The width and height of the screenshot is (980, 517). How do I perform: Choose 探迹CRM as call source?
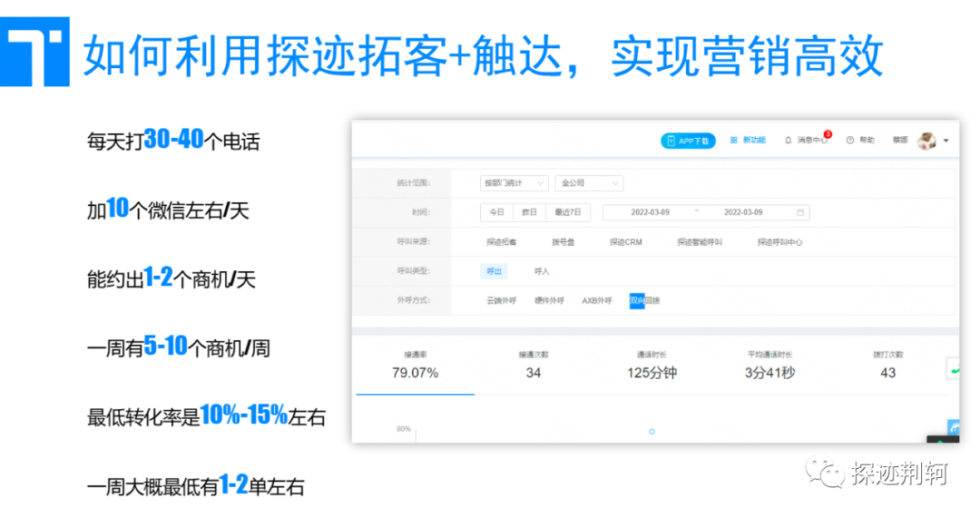coord(625,242)
